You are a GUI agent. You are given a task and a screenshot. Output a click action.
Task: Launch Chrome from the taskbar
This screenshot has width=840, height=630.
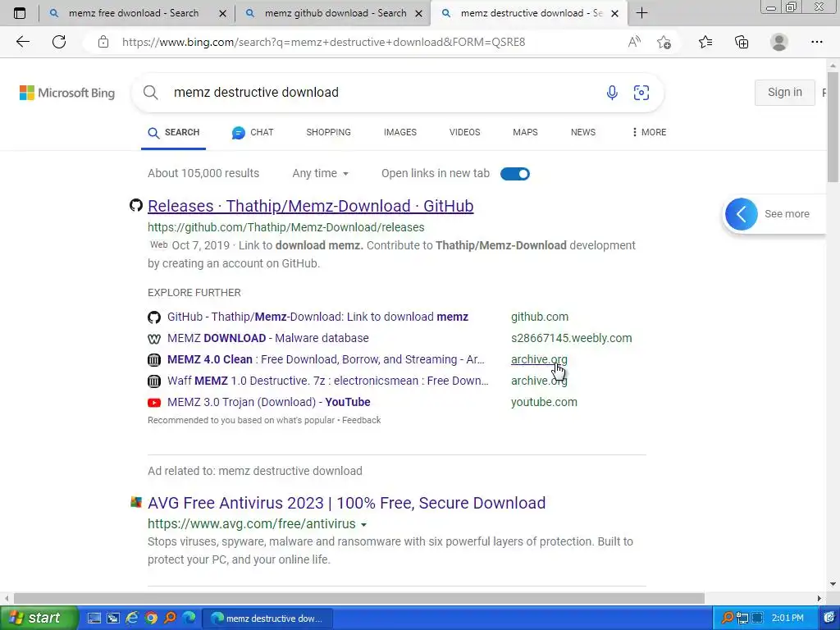(x=151, y=619)
